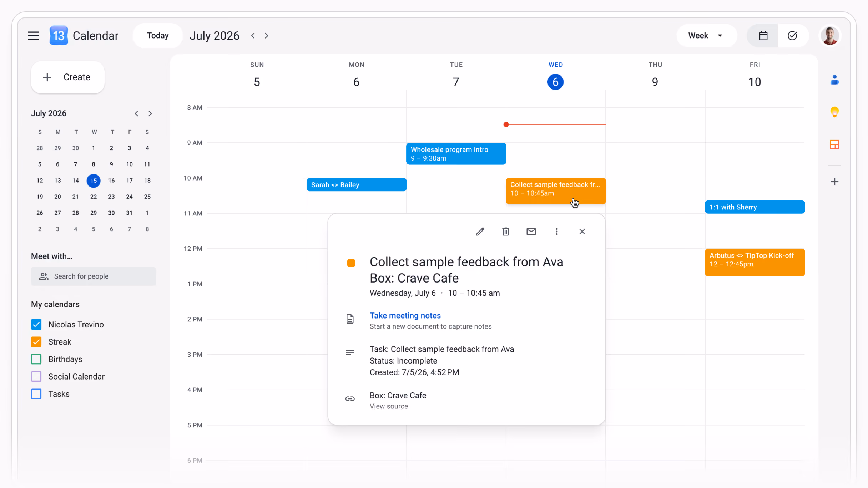The width and height of the screenshot is (868, 488).
Task: Open the Sarah <> Bailey event
Action: pyautogui.click(x=357, y=185)
